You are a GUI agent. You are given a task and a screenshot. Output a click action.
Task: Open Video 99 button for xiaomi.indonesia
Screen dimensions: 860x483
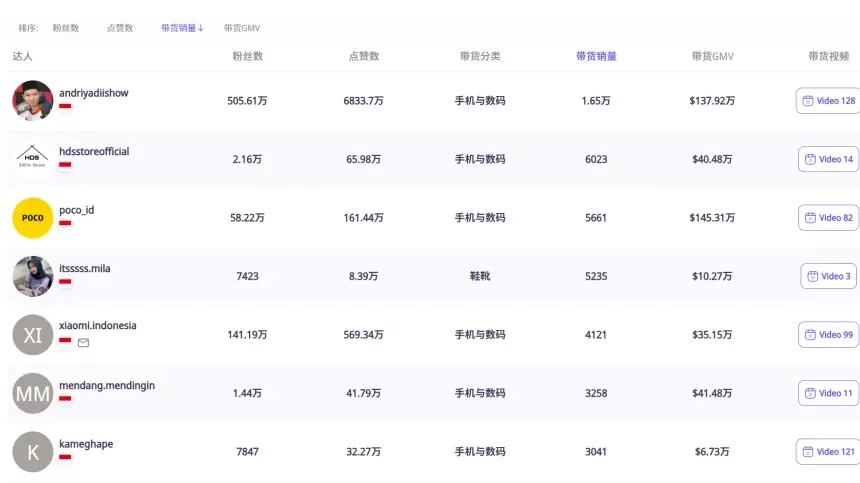pos(828,334)
